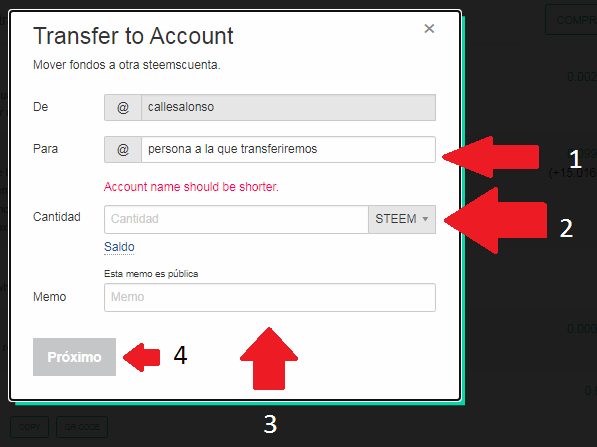Click the red upward arrow below Memo
The height and width of the screenshot is (447, 597).
(269, 358)
